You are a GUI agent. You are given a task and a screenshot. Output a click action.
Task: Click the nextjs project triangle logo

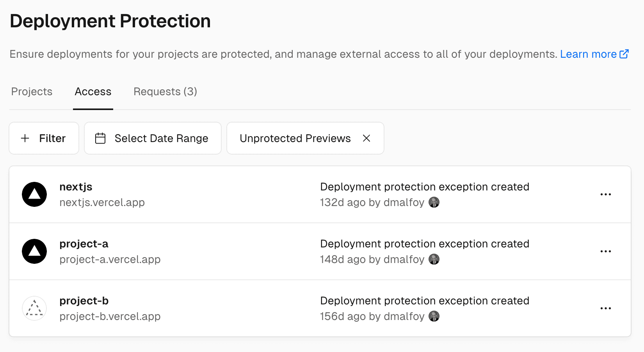click(x=34, y=194)
